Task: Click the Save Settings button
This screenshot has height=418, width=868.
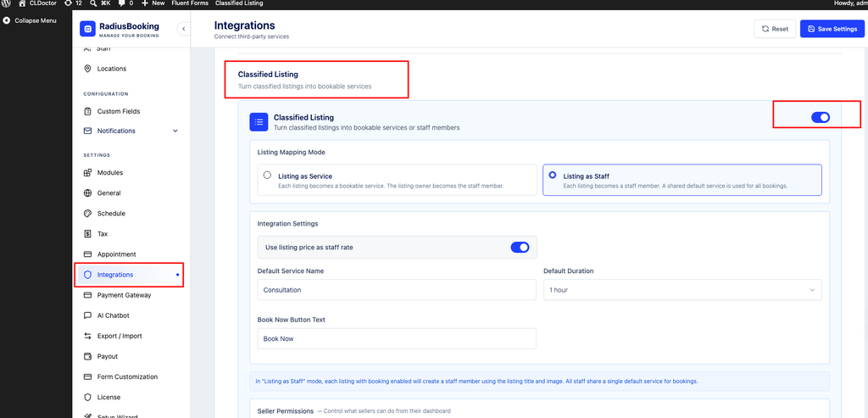Action: tap(832, 29)
